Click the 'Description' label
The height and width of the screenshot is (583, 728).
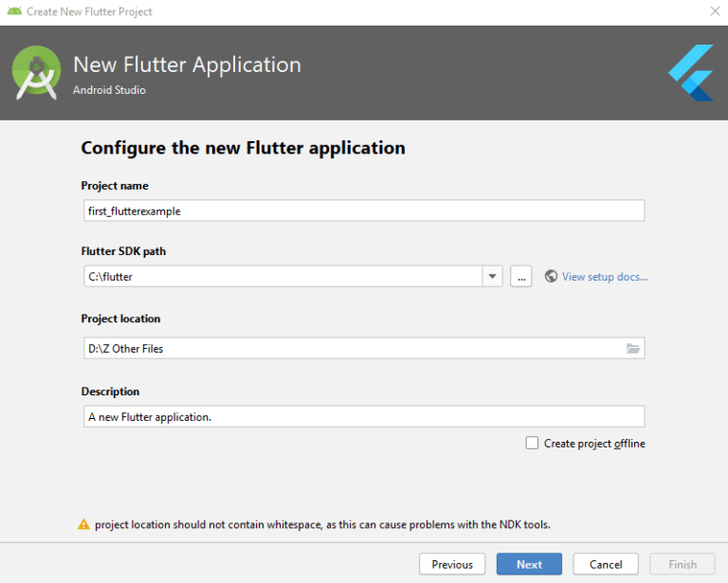tap(110, 392)
